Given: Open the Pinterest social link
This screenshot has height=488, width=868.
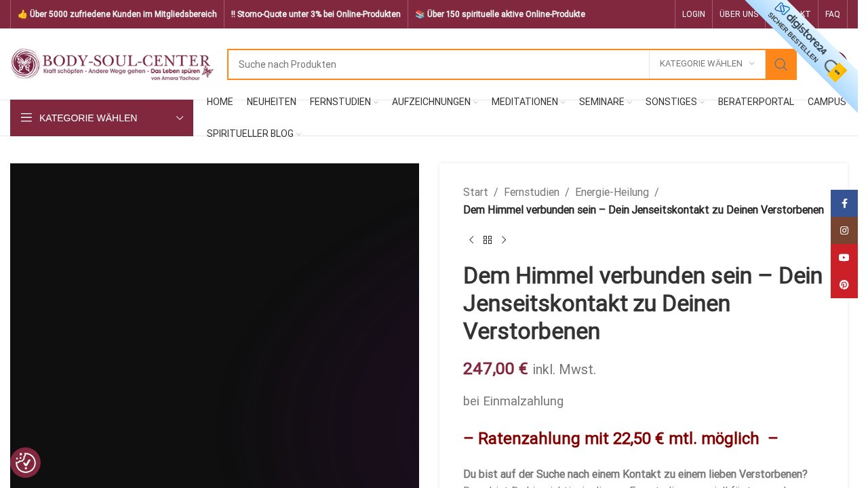Looking at the screenshot, I should click(844, 285).
